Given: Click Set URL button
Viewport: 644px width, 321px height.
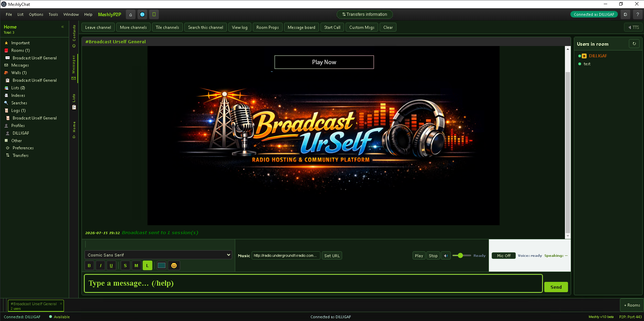Looking at the screenshot, I should [x=332, y=255].
